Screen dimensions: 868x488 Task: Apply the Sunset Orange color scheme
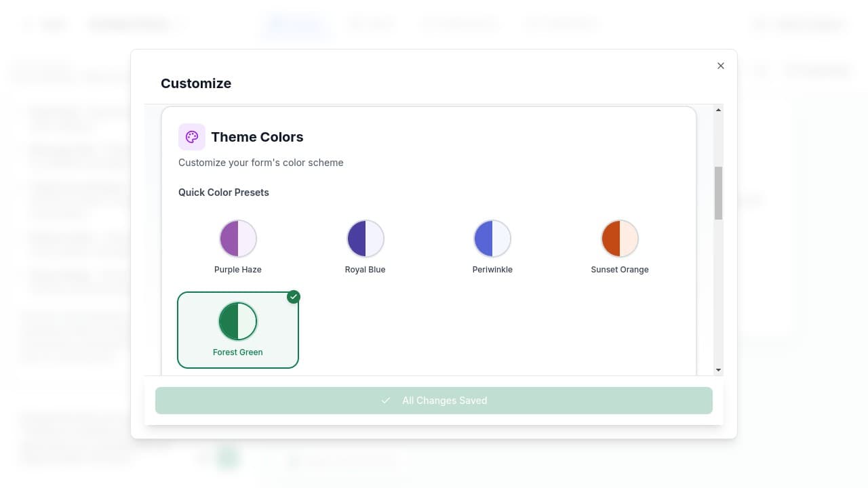(619, 245)
